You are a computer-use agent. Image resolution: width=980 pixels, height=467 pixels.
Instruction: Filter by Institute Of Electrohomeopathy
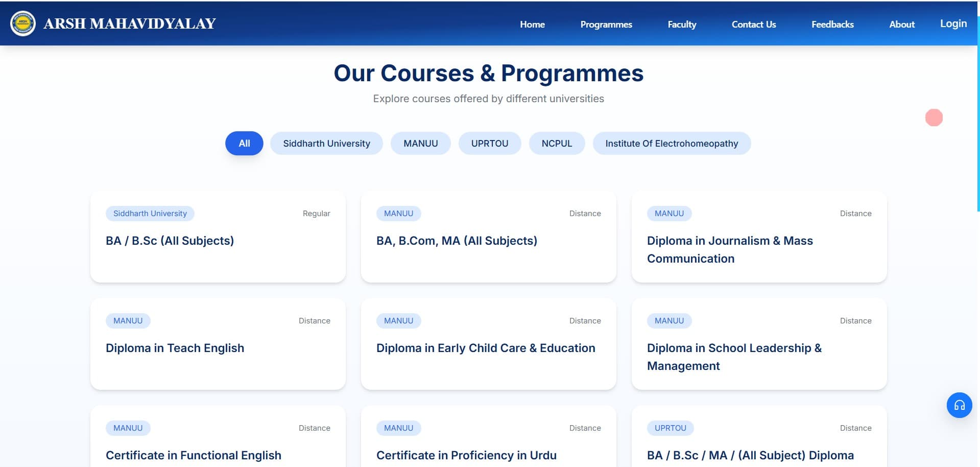(x=672, y=143)
